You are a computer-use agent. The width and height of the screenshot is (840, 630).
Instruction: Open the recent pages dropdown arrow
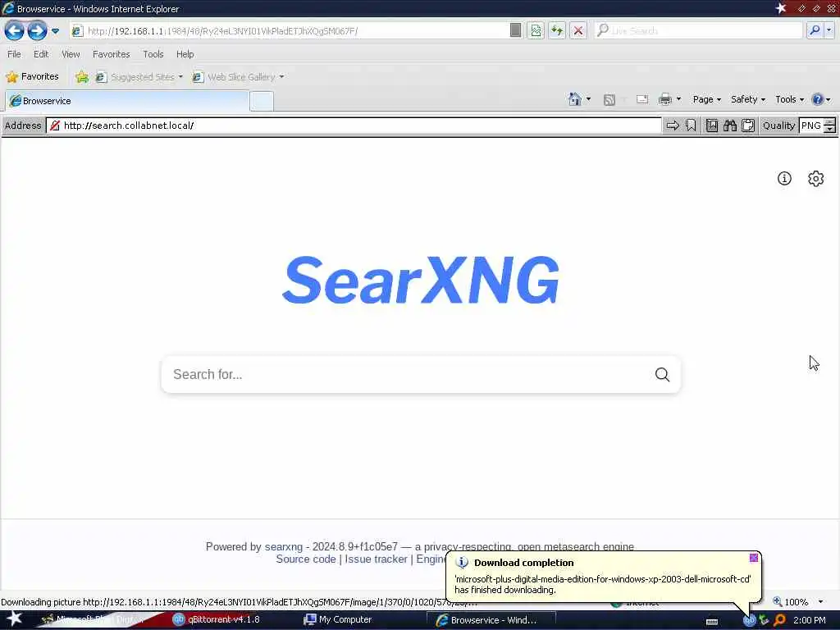click(x=55, y=31)
